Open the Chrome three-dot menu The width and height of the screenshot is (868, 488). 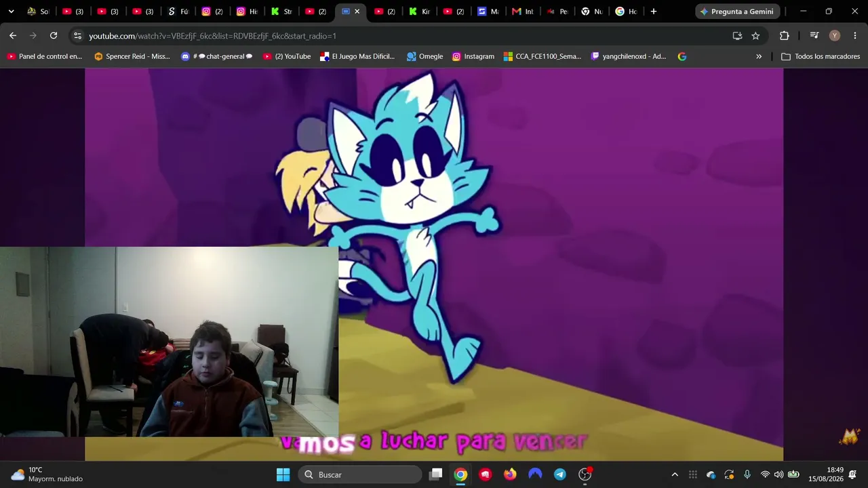tap(854, 36)
